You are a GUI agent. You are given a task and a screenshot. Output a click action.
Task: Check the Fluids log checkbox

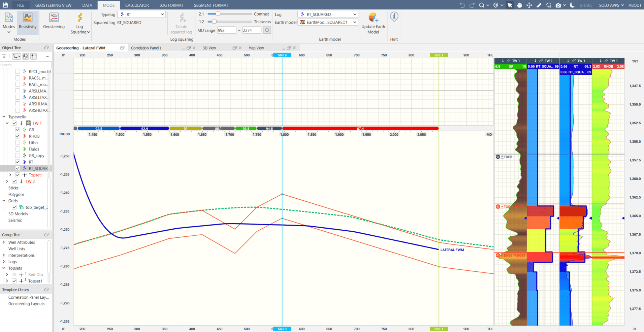[18, 149]
